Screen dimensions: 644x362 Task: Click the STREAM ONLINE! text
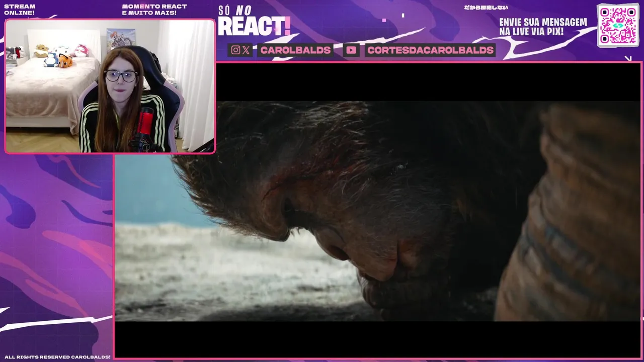(x=20, y=10)
